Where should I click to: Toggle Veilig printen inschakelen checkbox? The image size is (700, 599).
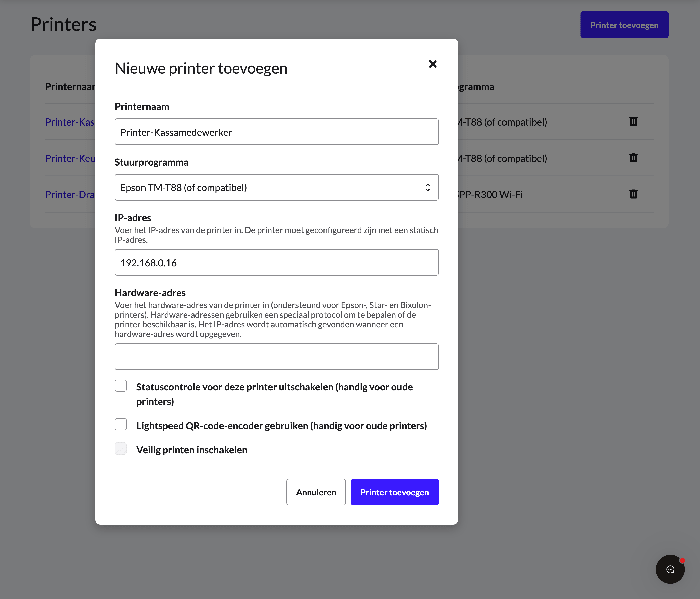point(121,449)
